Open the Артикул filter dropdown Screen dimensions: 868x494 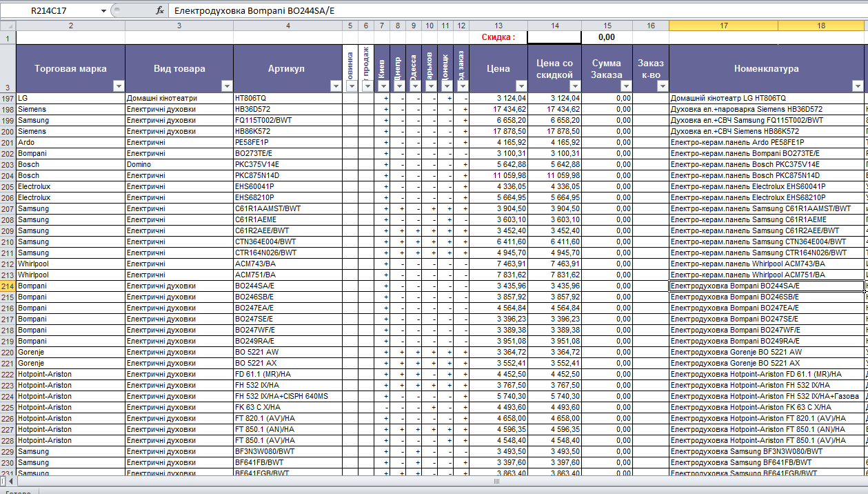click(x=336, y=86)
